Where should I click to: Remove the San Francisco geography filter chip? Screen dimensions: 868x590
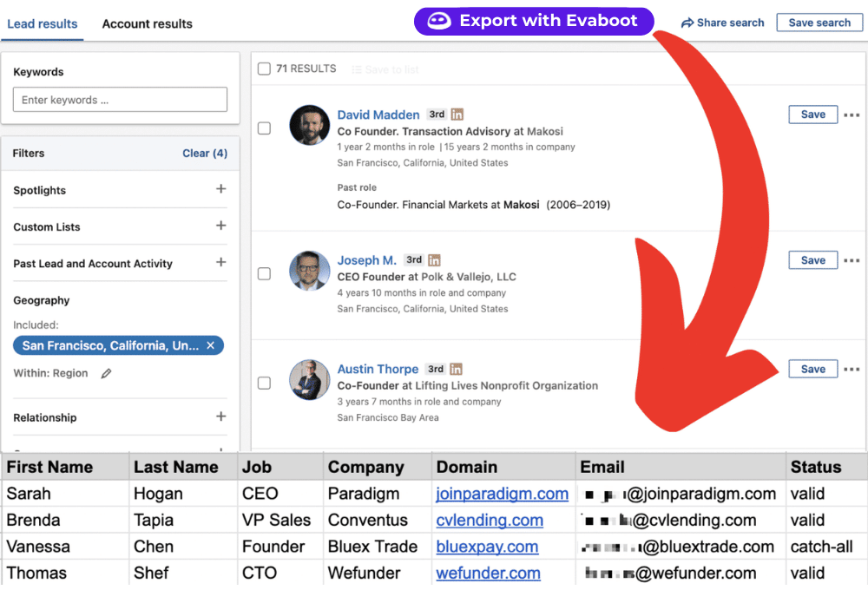(210, 344)
